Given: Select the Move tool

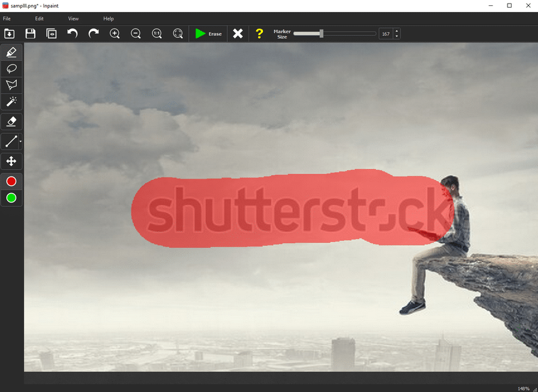Looking at the screenshot, I should [11, 161].
